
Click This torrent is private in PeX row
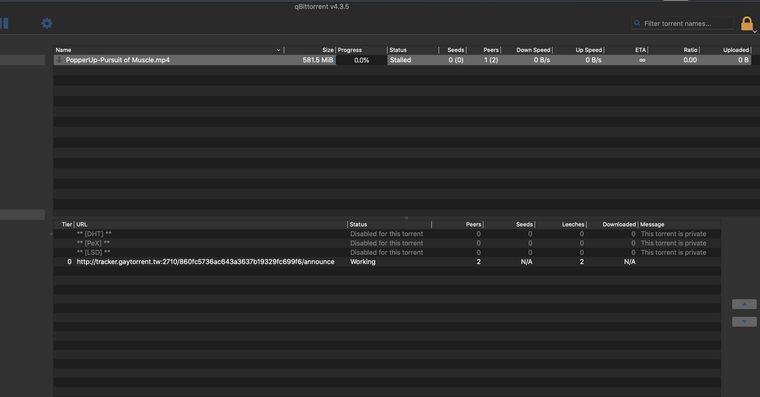coord(673,243)
